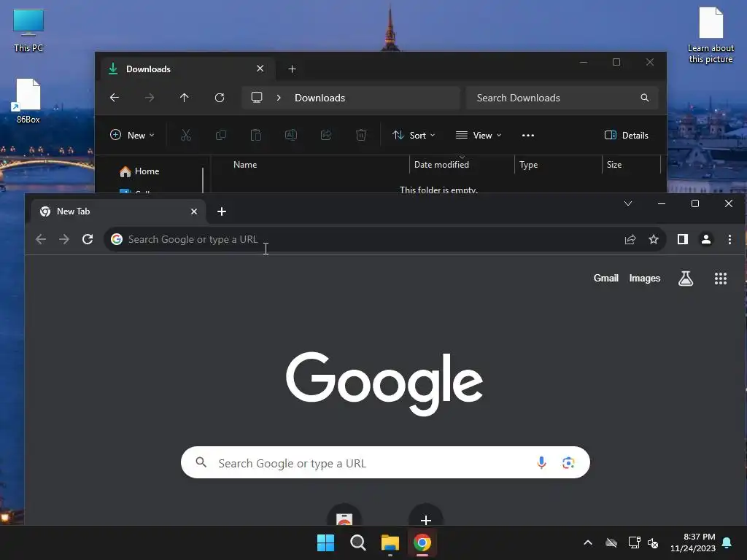This screenshot has width=747, height=560.
Task: Click the Back arrow in File Explorer
Action: 115,98
